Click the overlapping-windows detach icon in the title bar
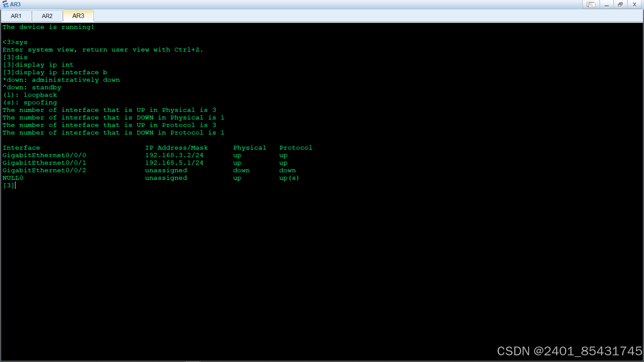Image resolution: width=644 pixels, height=362 pixels. pos(591,4)
